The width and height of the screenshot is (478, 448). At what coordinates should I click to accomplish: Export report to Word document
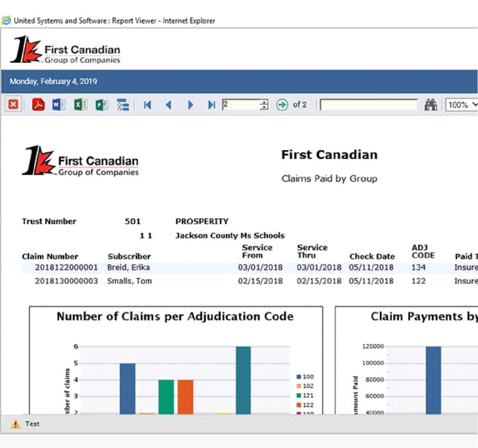click(59, 105)
